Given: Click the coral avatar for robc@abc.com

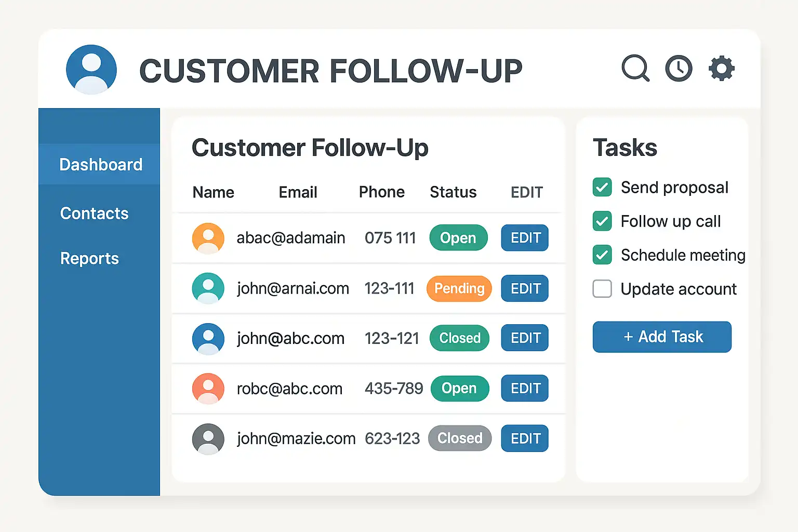Looking at the screenshot, I should 208,388.
